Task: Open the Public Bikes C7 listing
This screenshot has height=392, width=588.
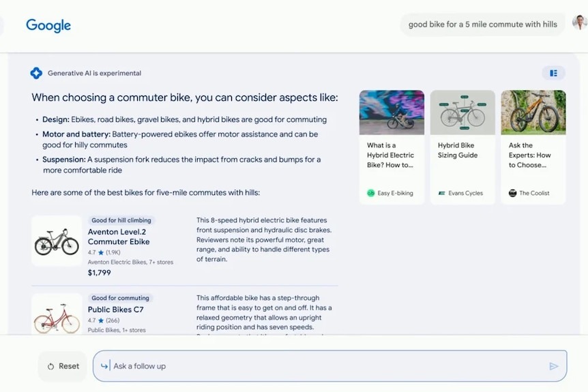Action: pos(116,310)
